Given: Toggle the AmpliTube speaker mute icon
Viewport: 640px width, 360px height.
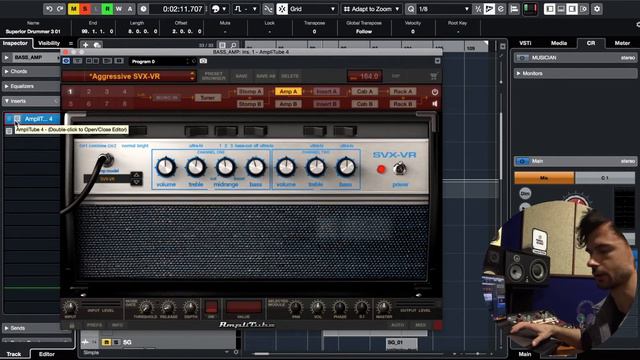Looking at the screenshot, I should pos(435,104).
